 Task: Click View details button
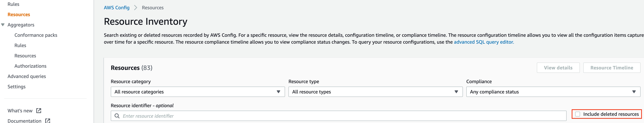point(558,68)
